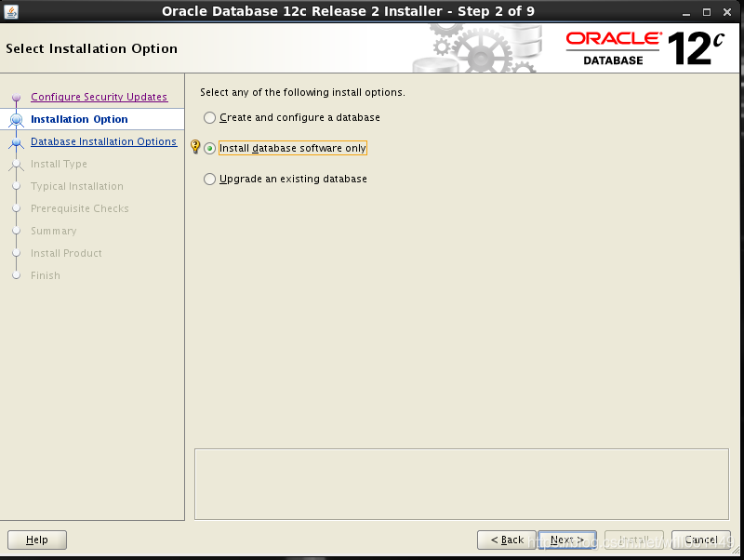Close the installer window
The width and height of the screenshot is (744, 560).
click(727, 12)
